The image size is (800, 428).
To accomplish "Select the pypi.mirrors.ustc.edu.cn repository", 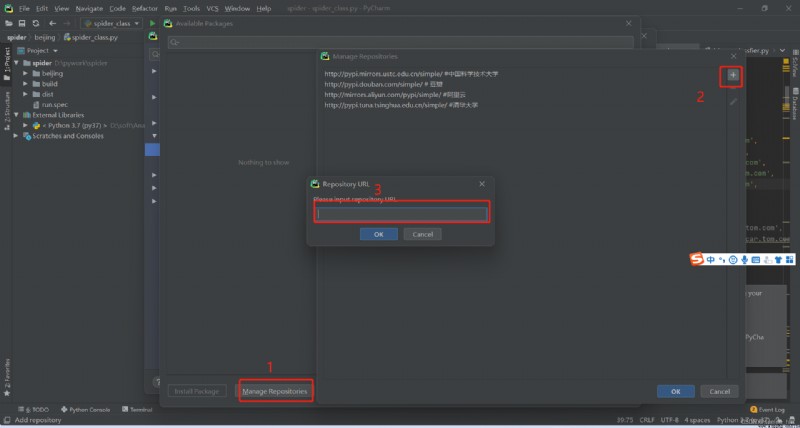I will [x=411, y=74].
